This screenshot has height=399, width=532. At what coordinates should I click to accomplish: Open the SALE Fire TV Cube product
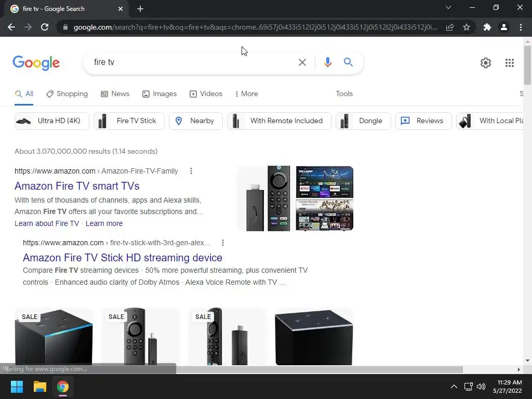pyautogui.click(x=54, y=337)
